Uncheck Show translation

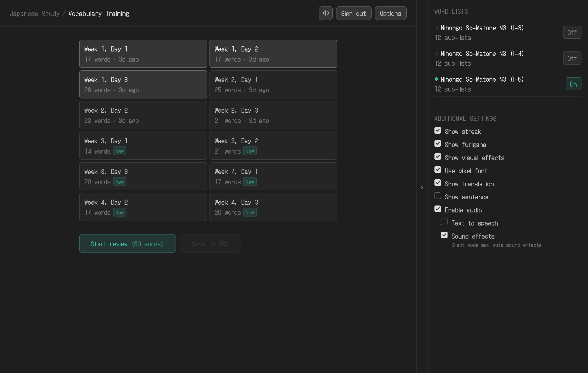[x=438, y=183]
